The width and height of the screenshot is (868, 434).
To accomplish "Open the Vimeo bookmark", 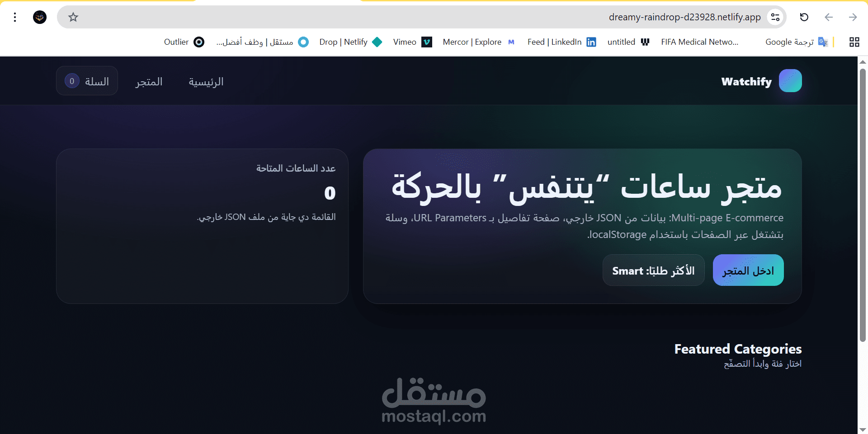I will 413,42.
